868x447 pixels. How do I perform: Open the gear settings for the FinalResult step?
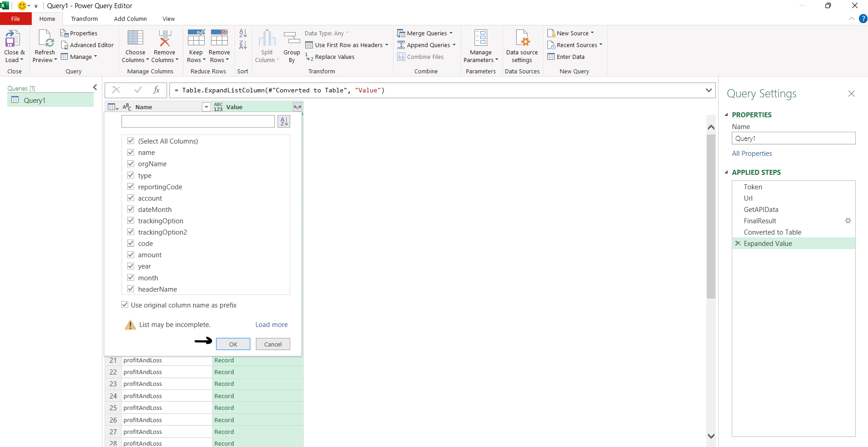848,221
